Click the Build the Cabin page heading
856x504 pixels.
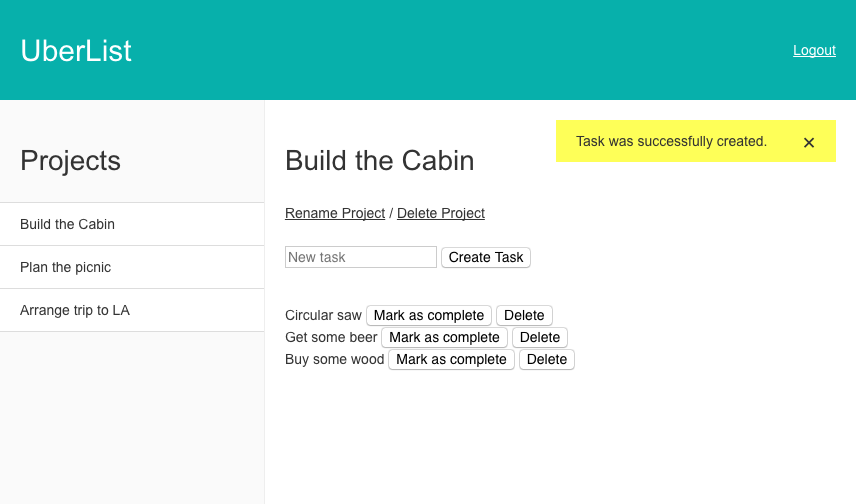click(379, 161)
